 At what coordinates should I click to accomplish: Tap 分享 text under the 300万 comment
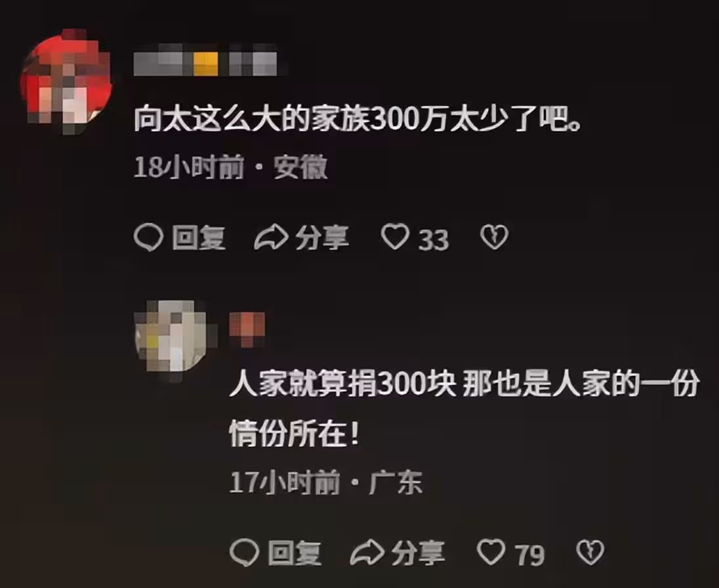click(322, 238)
